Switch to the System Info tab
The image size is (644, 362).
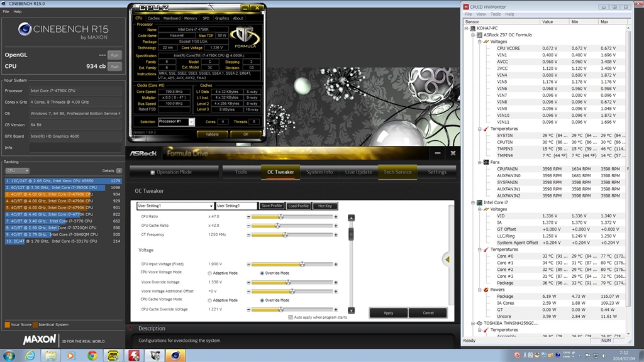(319, 172)
